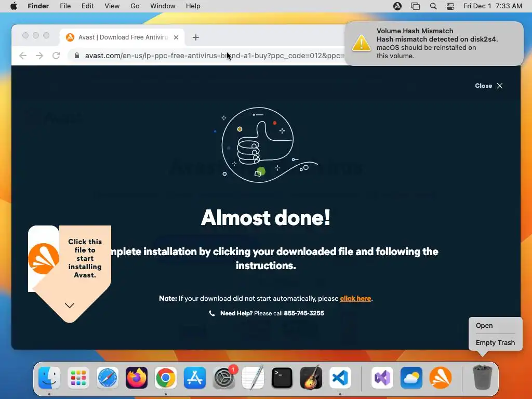
Task: Click the Avast status icon in menu bar
Action: (397, 6)
